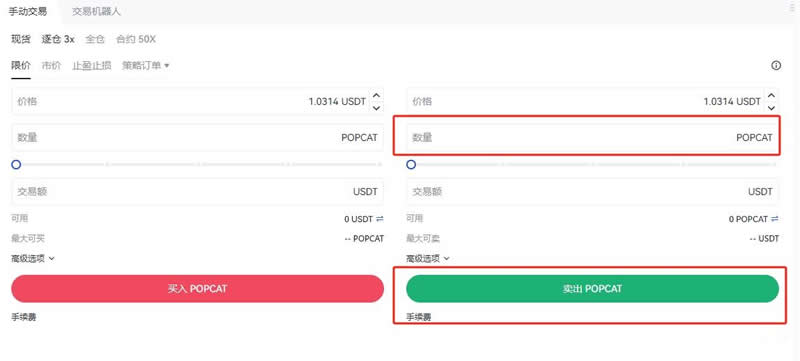
Task: Decrease the sell price with down arrow
Action: [771, 108]
